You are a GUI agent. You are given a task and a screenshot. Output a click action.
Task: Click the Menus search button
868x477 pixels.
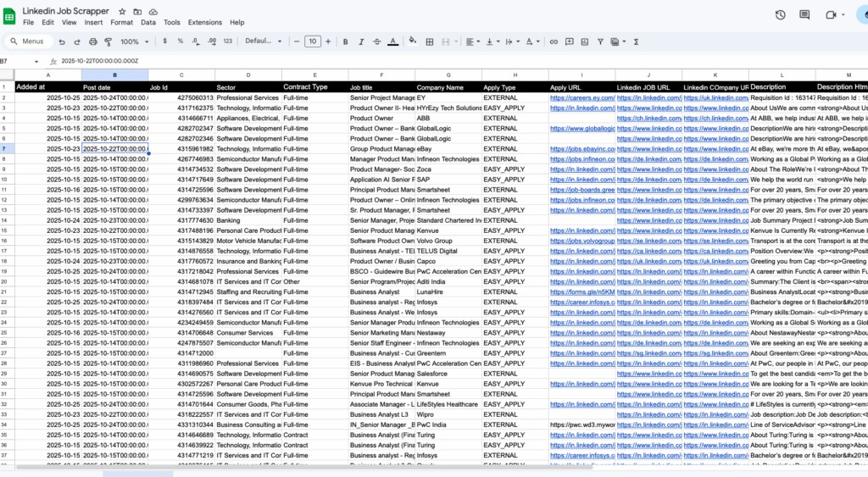coord(28,42)
